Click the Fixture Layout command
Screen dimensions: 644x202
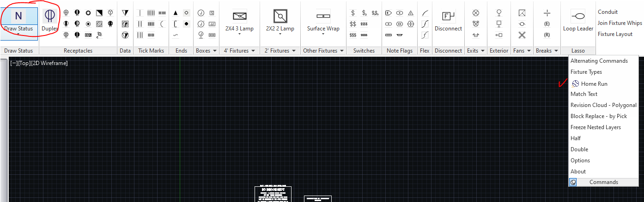click(615, 34)
